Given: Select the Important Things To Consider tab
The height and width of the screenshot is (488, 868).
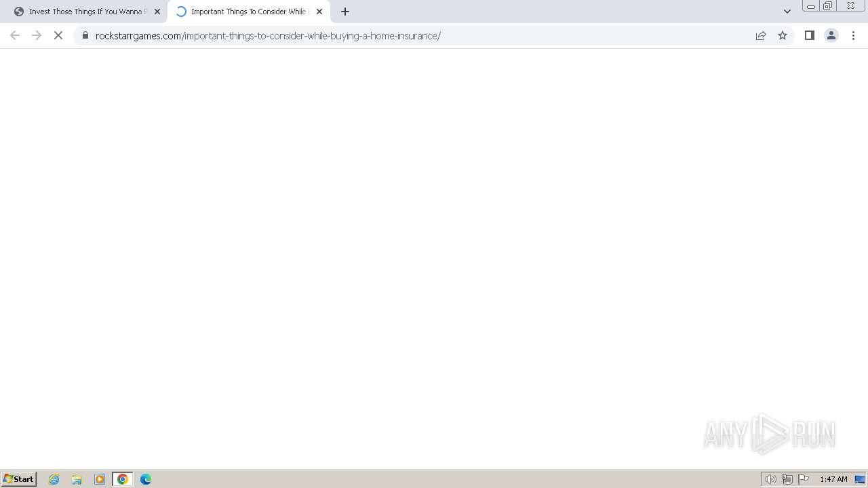Looking at the screenshot, I should pos(248,12).
